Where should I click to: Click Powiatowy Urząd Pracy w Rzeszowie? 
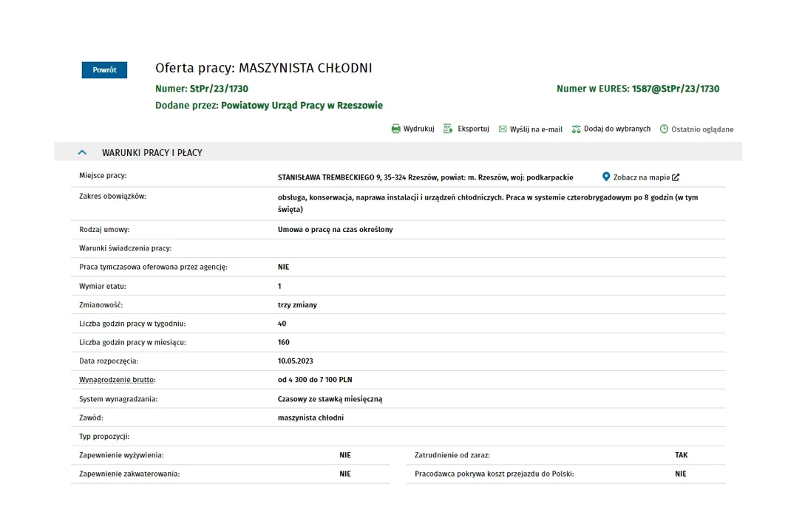point(302,105)
